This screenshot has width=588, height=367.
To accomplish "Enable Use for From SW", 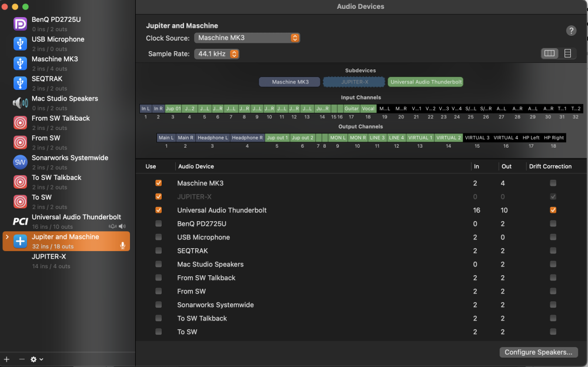I will (x=159, y=291).
